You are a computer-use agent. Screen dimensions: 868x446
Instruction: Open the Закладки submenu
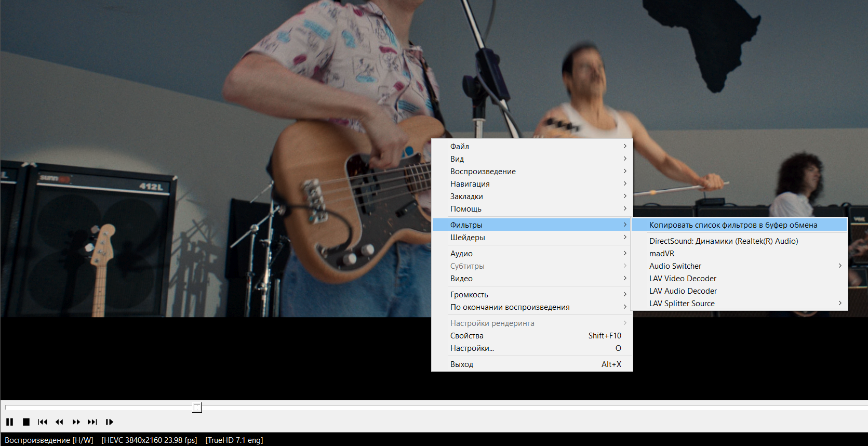[x=532, y=196]
